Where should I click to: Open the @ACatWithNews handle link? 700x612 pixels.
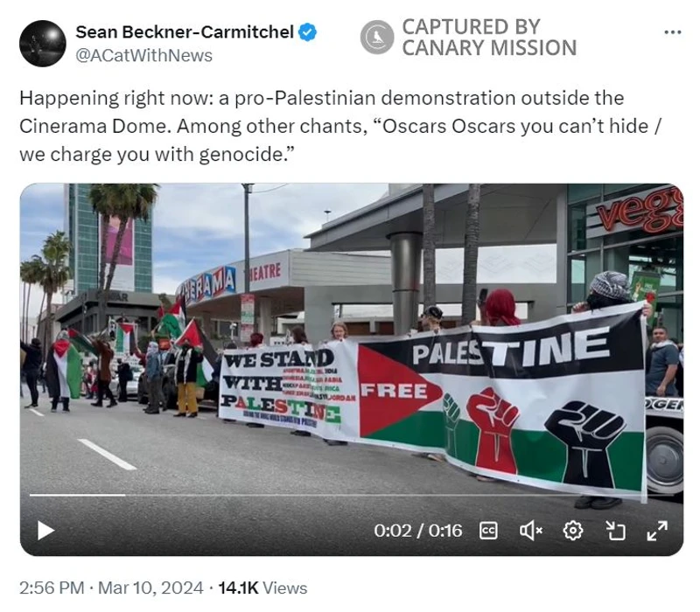click(x=143, y=56)
